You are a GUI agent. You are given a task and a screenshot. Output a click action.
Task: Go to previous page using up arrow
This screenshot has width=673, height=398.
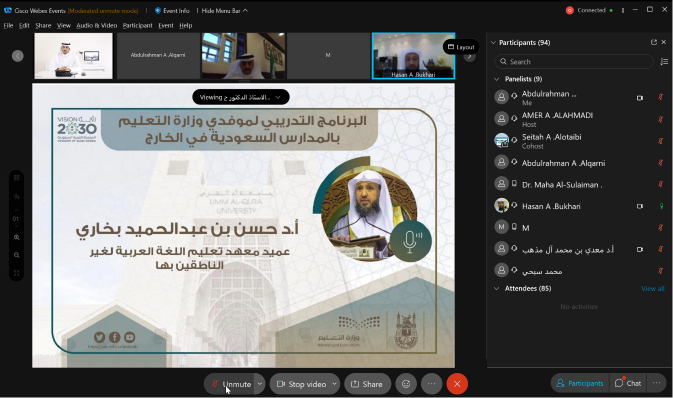[16, 210]
